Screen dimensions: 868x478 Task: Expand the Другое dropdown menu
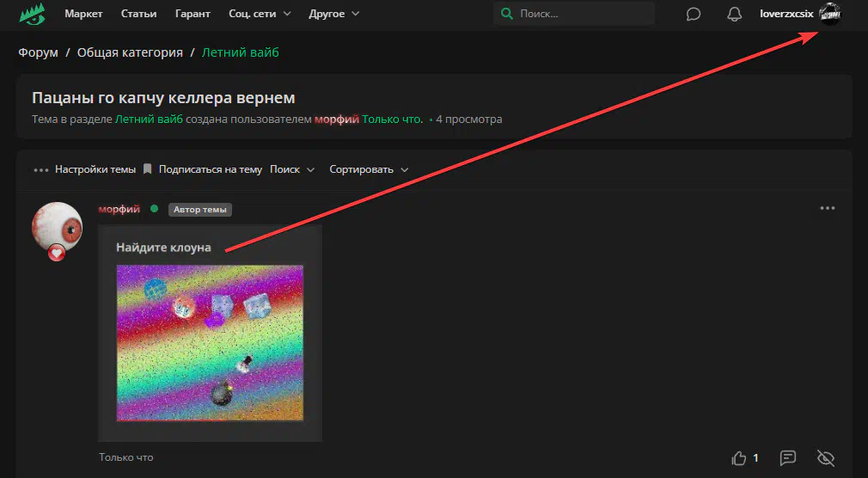pos(333,14)
